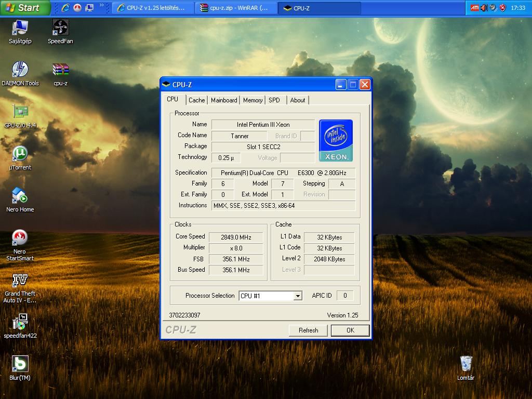Click the Specification field with E6300
532x399 pixels.
coord(283,172)
